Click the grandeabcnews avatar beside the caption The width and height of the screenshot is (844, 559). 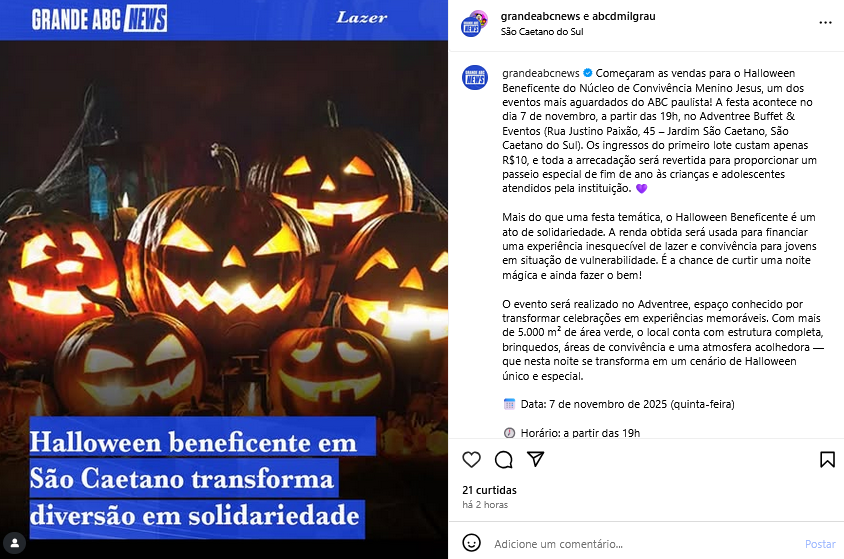[x=475, y=78]
